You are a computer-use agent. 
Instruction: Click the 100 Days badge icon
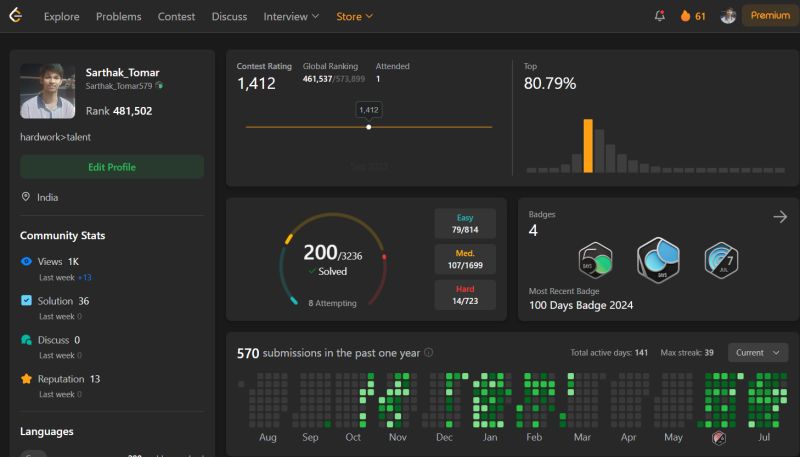[x=658, y=260]
